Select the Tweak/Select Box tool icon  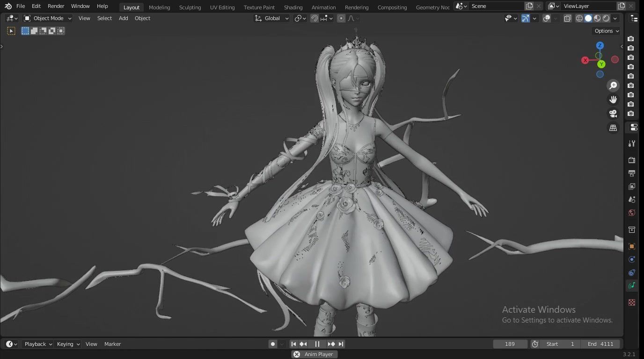click(x=11, y=31)
